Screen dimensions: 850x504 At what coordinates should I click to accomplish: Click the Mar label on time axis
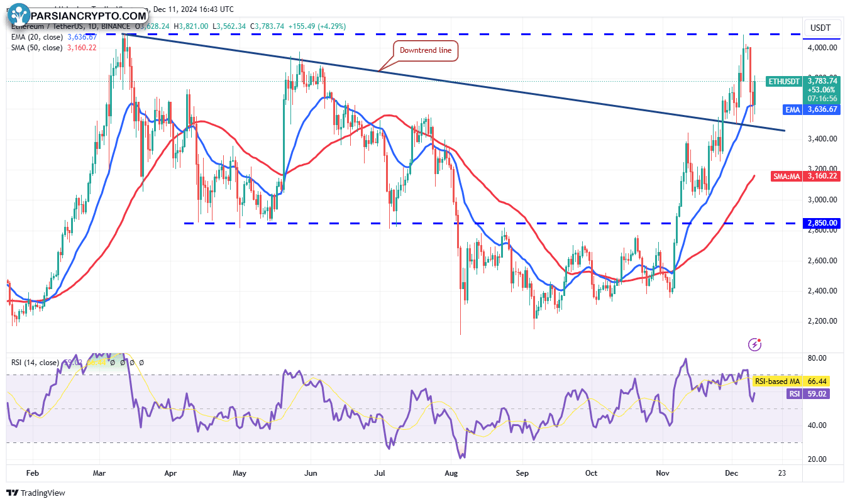tap(100, 474)
